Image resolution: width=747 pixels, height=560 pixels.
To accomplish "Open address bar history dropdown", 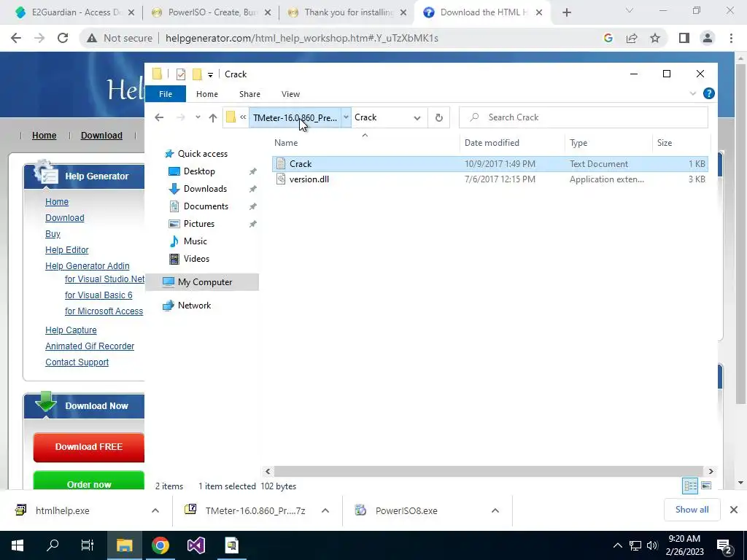I will pos(417,117).
